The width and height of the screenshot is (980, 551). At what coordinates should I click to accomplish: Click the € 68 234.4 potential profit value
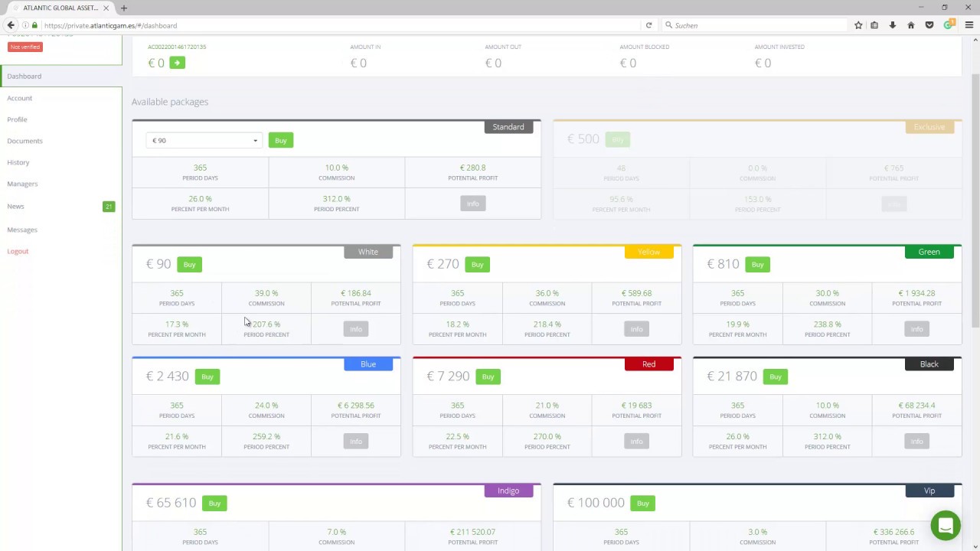(916, 406)
